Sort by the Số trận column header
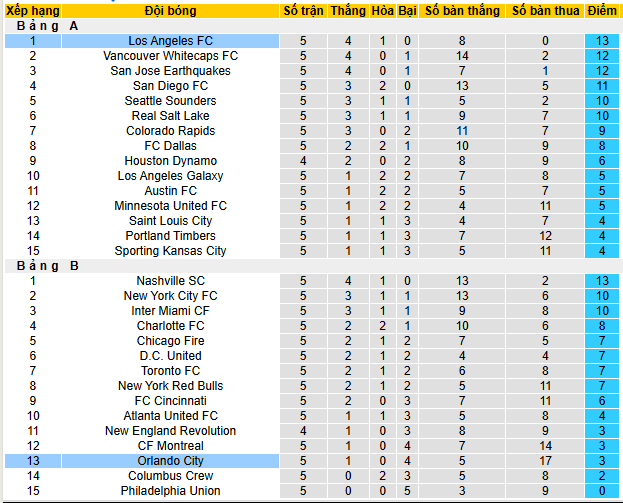623x503 pixels. pyautogui.click(x=303, y=11)
